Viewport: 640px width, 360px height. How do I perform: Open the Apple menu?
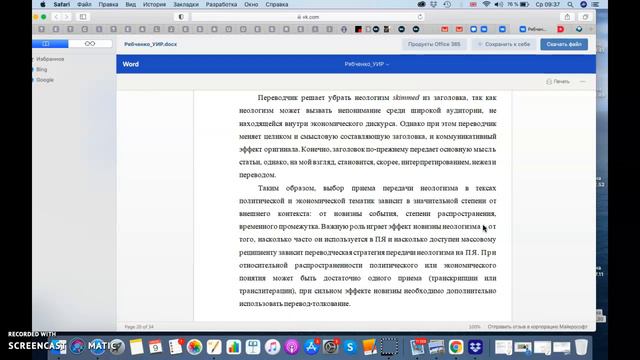(x=43, y=4)
